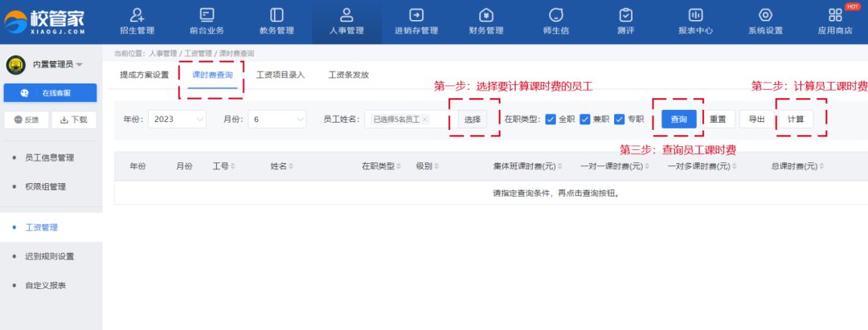Toggle the 兼职 checkbox

(585, 119)
